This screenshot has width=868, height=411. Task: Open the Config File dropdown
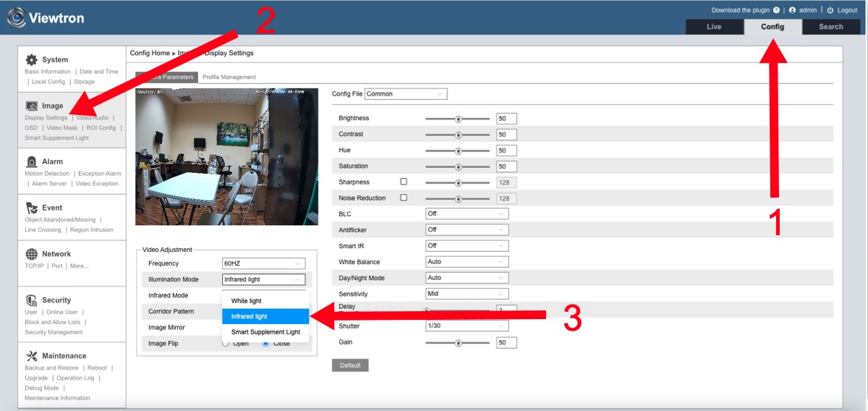pyautogui.click(x=406, y=94)
